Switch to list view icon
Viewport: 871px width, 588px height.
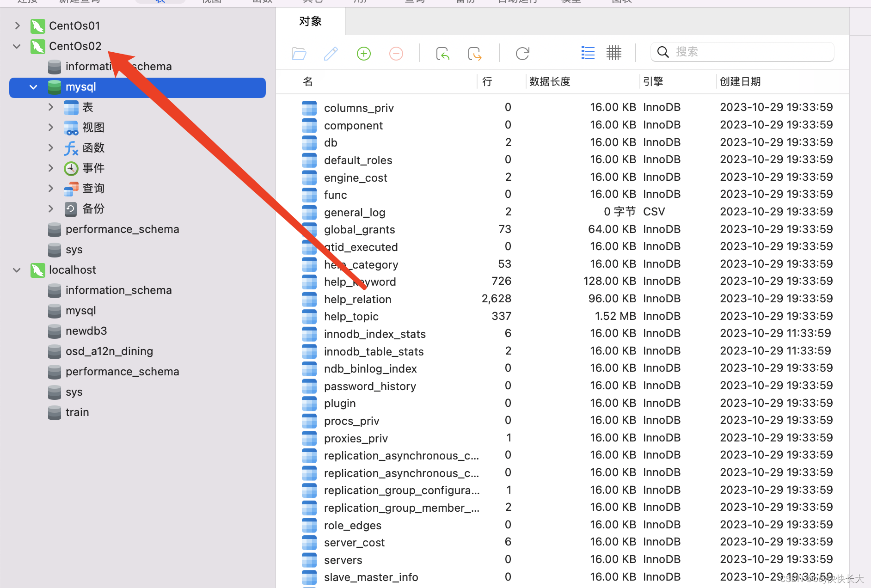click(x=588, y=53)
